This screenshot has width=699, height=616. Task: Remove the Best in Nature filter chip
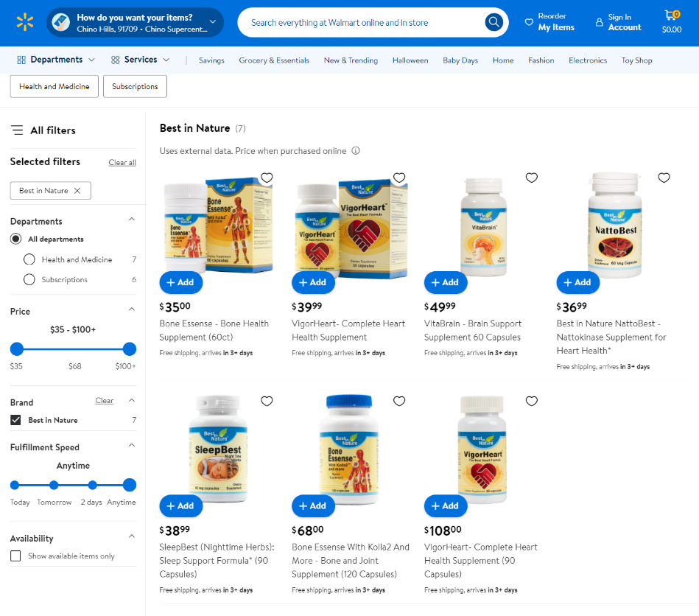[77, 190]
